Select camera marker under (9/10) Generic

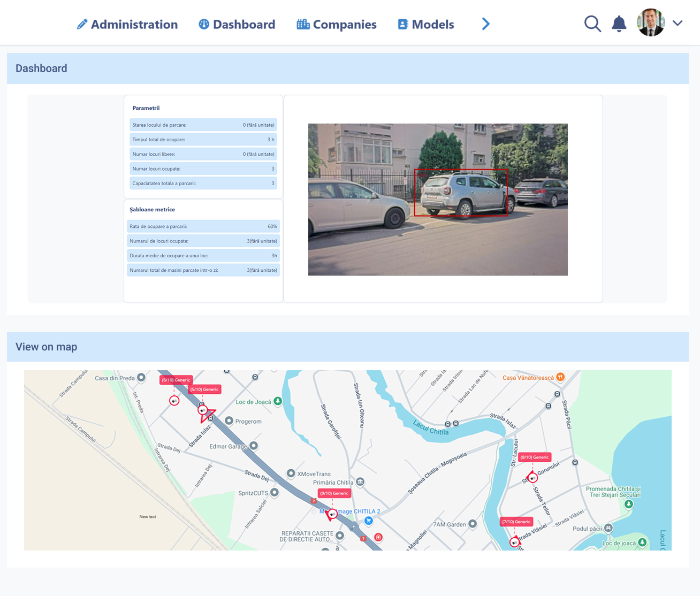coord(332,514)
